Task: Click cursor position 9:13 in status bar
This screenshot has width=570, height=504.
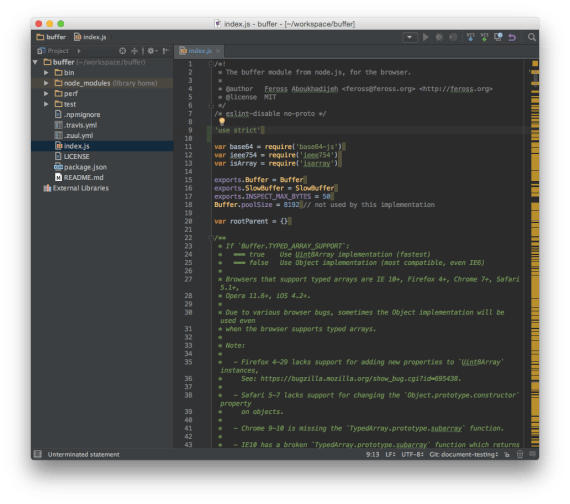Action: coord(372,454)
